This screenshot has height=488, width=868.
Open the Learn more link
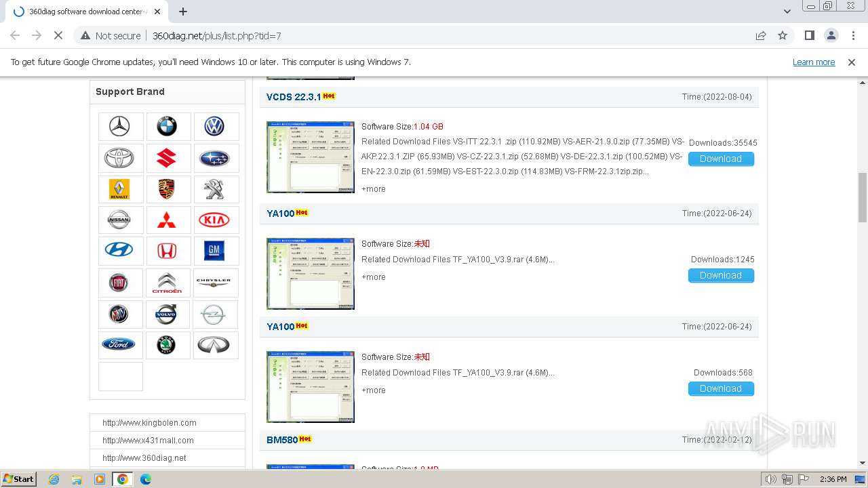814,62
